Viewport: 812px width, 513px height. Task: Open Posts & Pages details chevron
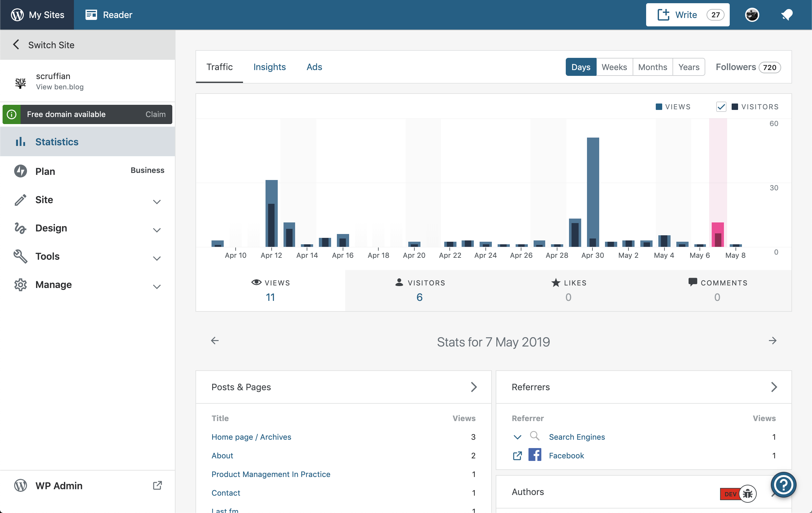pos(474,387)
